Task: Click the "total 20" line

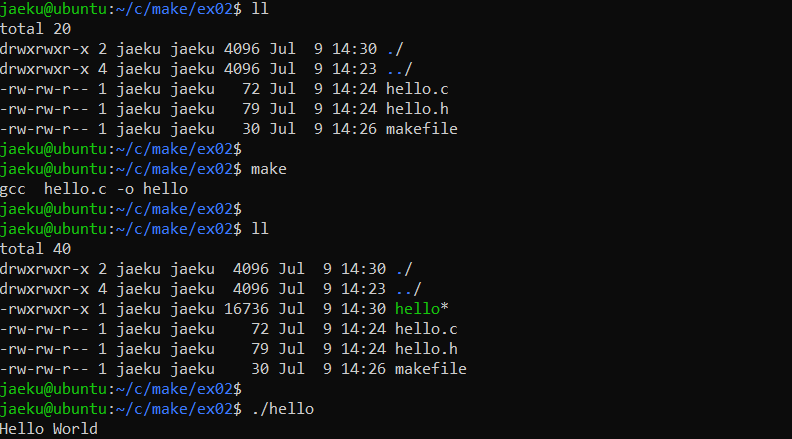Action: point(36,29)
